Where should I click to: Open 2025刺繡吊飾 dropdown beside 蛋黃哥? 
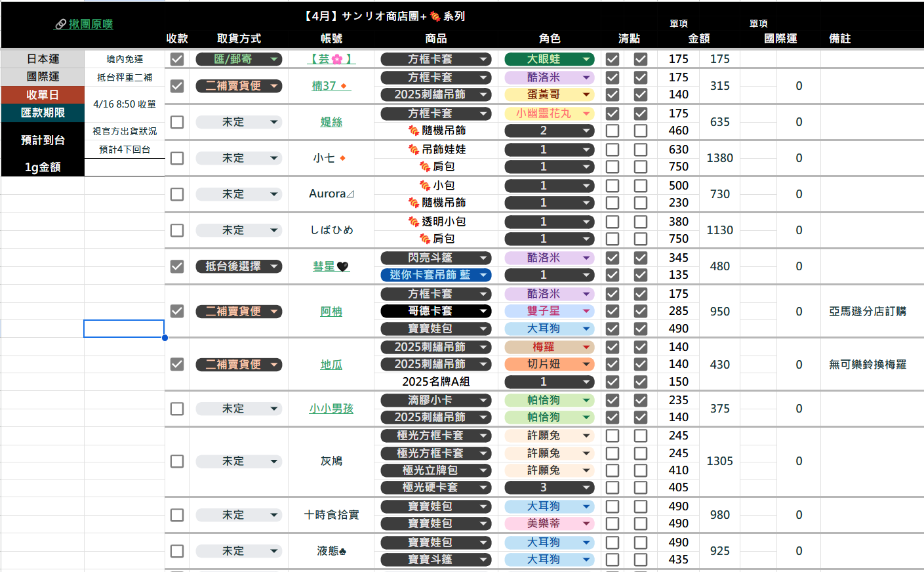pos(436,94)
